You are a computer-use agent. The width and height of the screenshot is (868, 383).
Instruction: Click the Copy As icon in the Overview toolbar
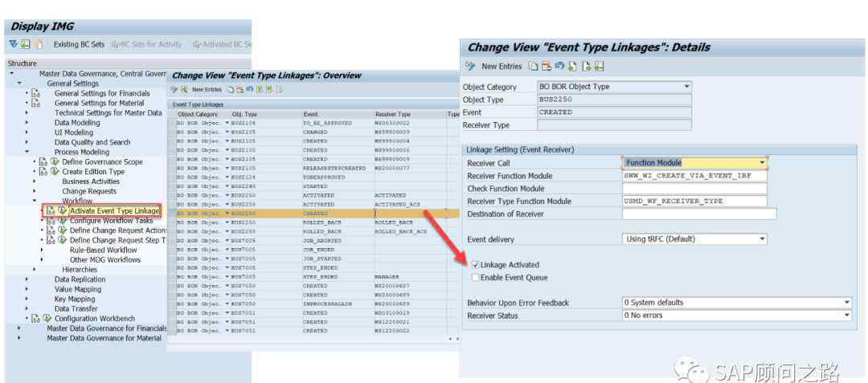click(x=231, y=90)
